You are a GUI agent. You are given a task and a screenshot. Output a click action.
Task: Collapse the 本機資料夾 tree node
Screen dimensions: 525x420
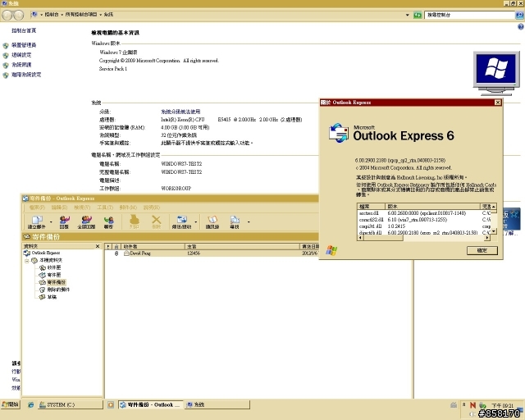coord(26,261)
